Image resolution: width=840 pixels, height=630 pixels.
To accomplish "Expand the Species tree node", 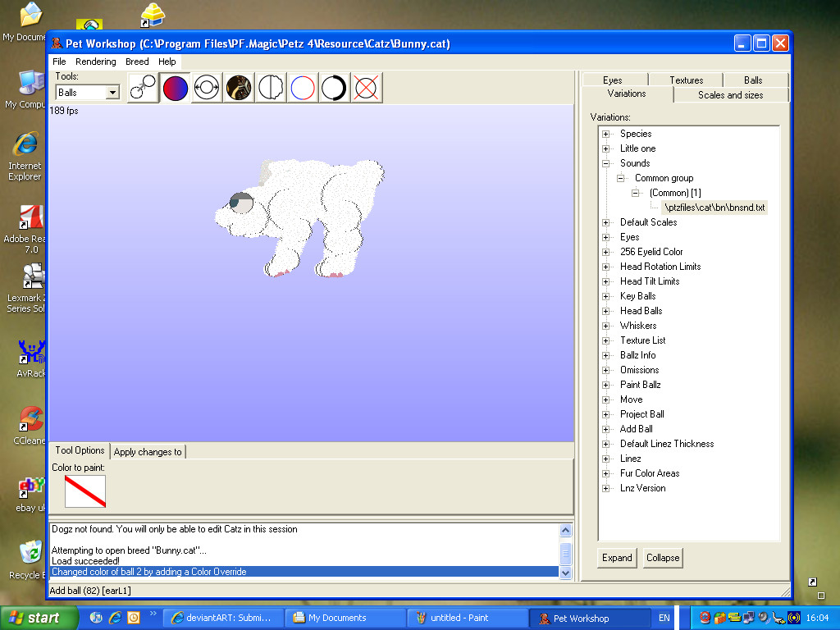I will pos(606,134).
